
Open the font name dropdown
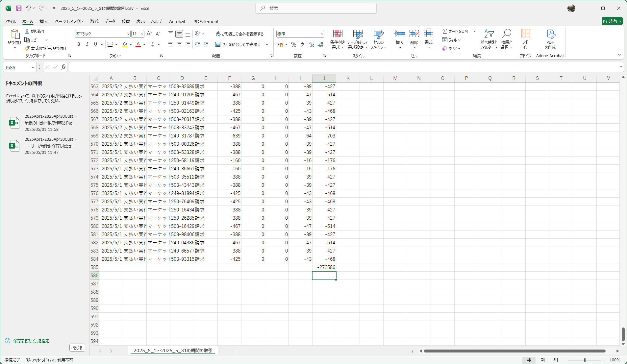point(128,34)
